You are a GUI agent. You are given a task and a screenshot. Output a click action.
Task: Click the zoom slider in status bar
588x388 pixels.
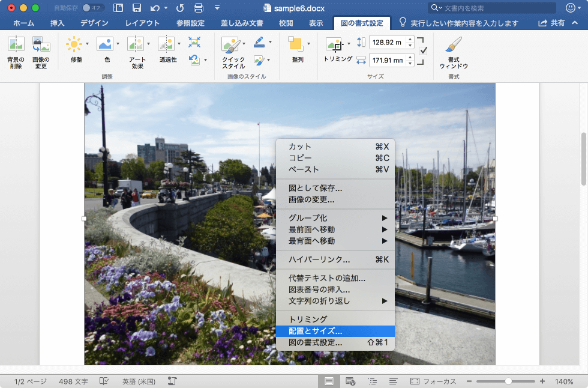508,381
